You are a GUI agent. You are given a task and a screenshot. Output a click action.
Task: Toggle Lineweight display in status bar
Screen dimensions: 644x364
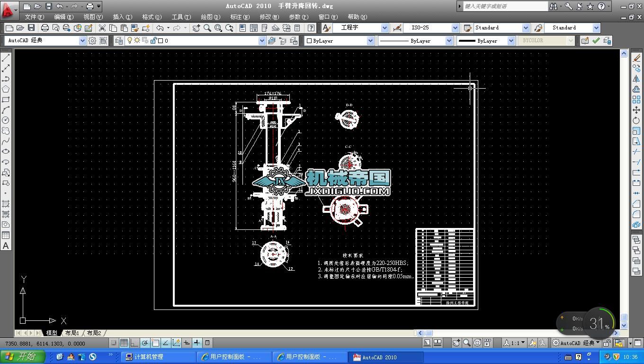tap(197, 343)
